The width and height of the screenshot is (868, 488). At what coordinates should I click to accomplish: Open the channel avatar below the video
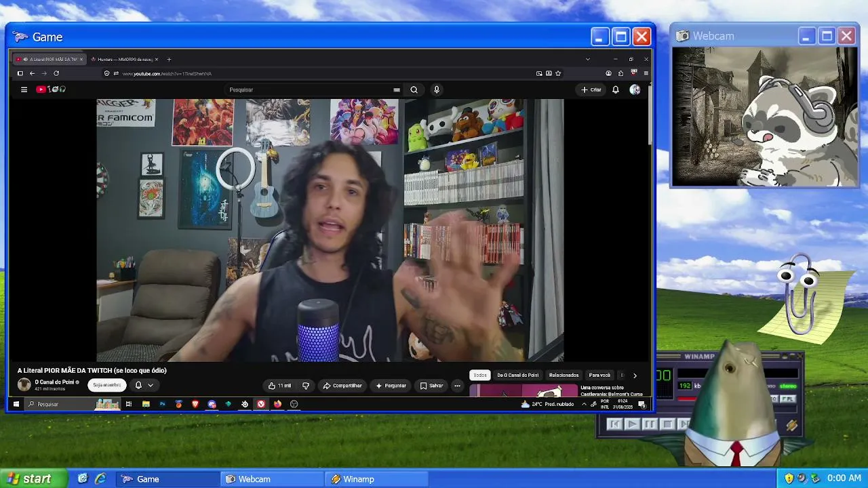[24, 385]
